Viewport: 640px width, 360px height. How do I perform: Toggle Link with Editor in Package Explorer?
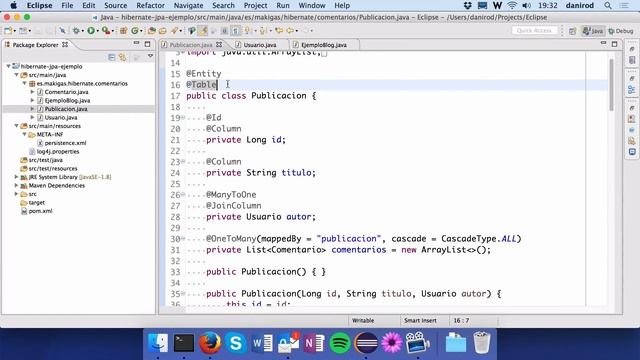coord(122,57)
